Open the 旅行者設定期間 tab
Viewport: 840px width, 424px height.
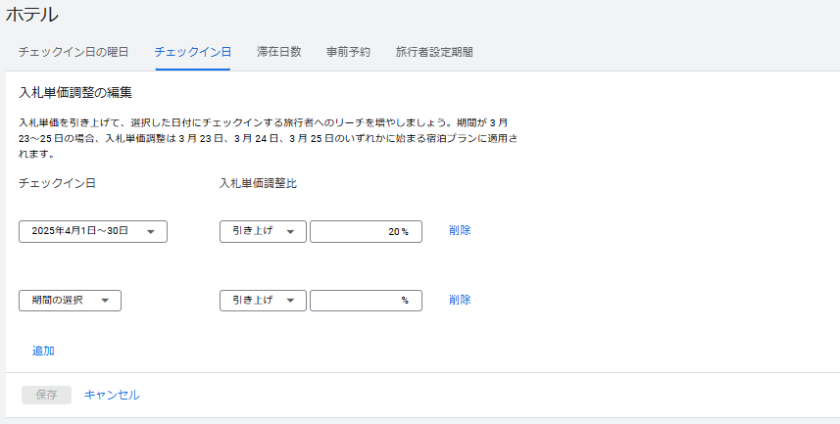click(x=434, y=52)
